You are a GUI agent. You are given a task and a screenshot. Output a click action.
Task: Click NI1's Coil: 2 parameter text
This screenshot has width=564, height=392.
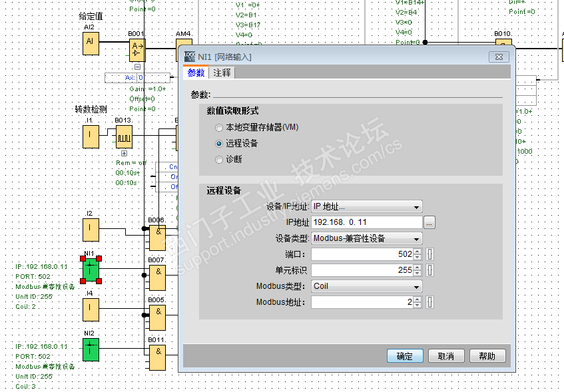tap(25, 306)
